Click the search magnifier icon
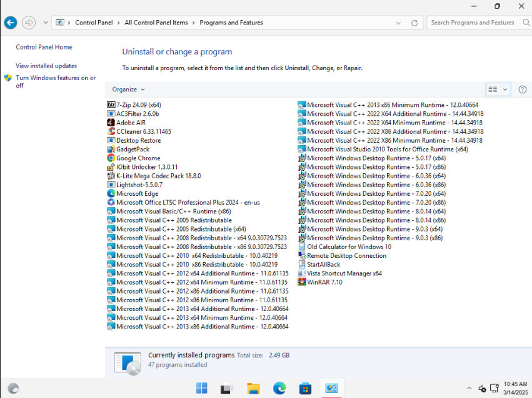This screenshot has height=398, width=532. 526,23
